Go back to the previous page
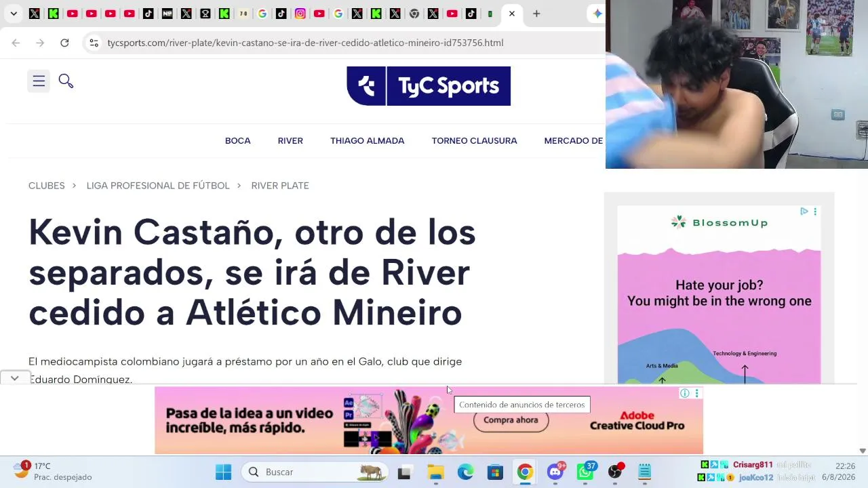 click(16, 43)
